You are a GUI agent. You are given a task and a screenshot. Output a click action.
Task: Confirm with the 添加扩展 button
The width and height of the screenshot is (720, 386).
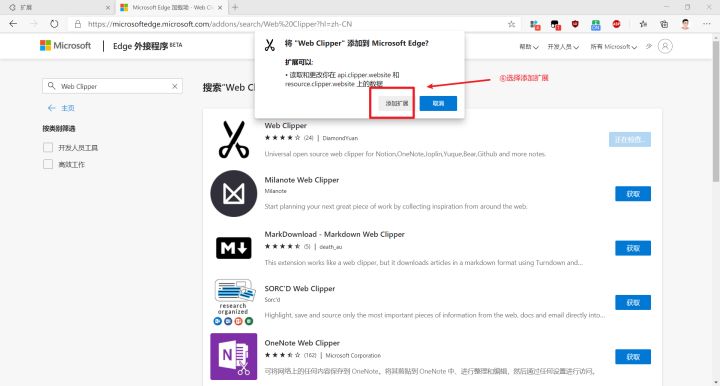396,103
